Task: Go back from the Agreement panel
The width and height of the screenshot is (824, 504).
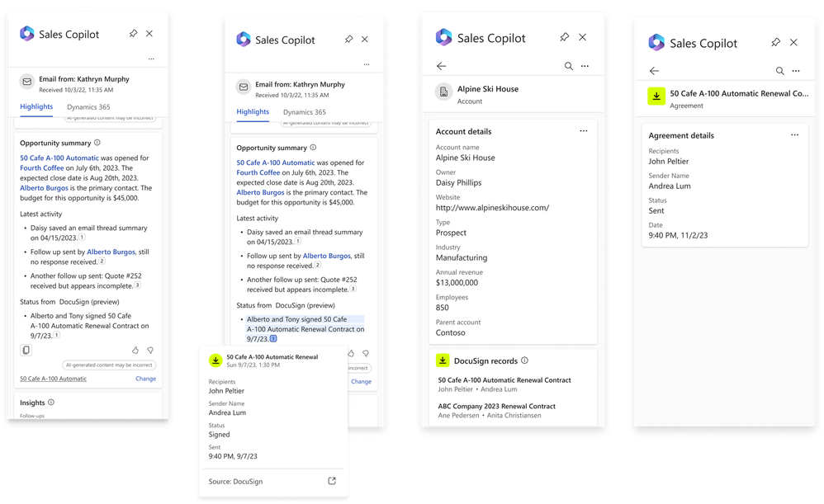Action: click(x=654, y=71)
